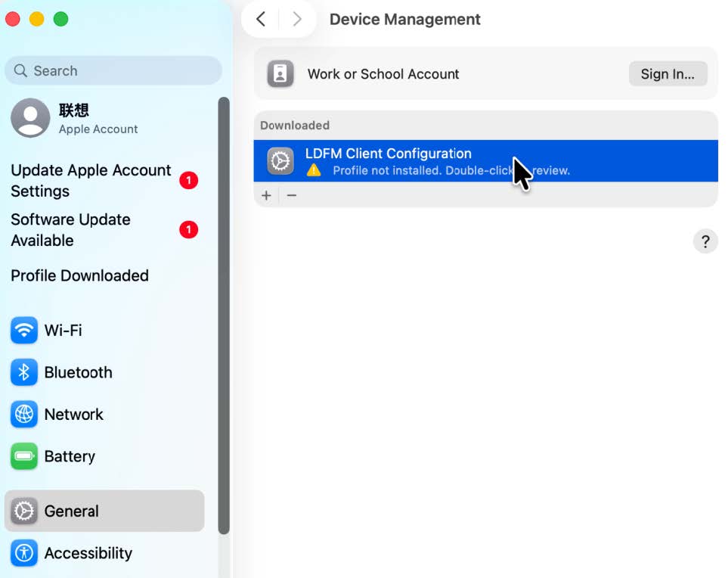728x578 pixels.
Task: Click the 联想 account name
Action: click(x=74, y=110)
